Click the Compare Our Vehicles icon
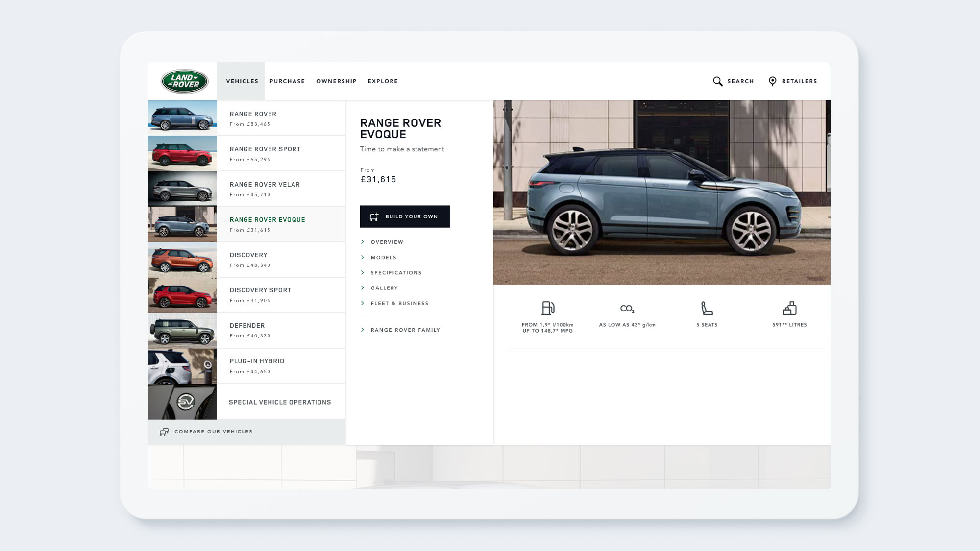 point(164,431)
